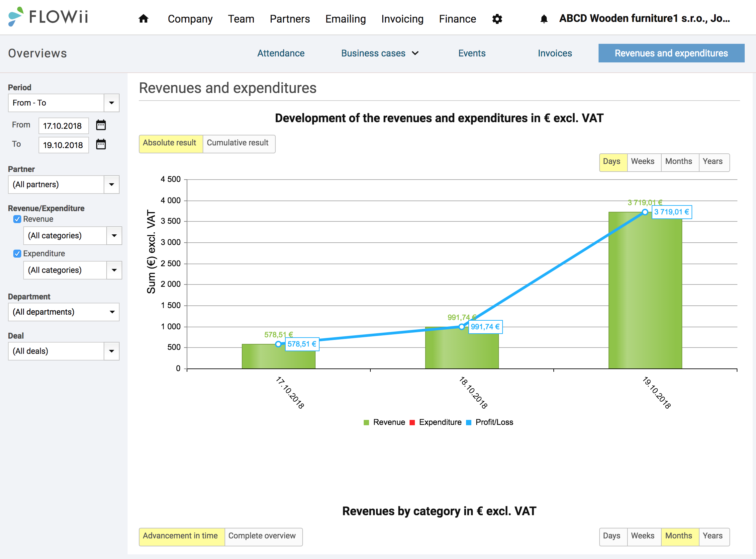This screenshot has width=756, height=559.
Task: Open the Partner (All partners) dropdown
Action: pyautogui.click(x=64, y=185)
